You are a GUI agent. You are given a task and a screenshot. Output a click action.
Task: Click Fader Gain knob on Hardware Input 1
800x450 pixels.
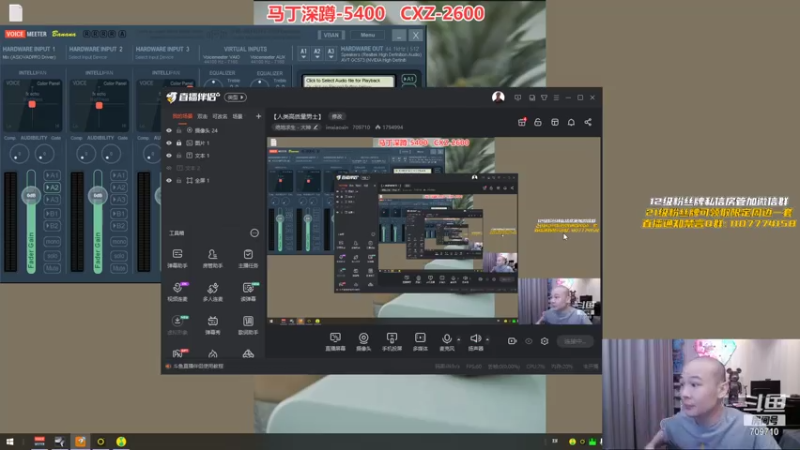click(x=31, y=195)
